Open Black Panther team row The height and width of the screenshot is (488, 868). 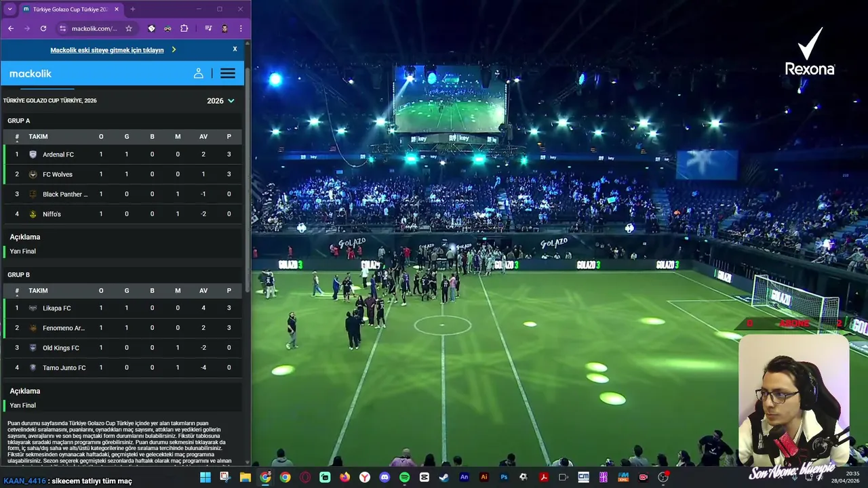pyautogui.click(x=122, y=194)
